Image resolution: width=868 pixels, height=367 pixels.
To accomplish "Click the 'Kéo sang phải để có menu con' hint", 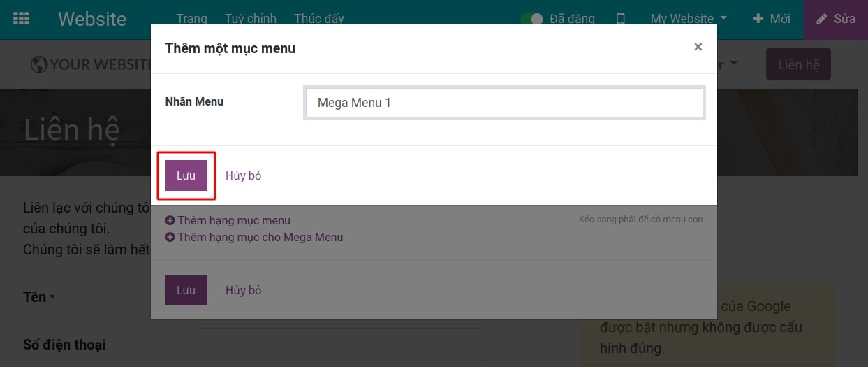I will pos(640,220).
